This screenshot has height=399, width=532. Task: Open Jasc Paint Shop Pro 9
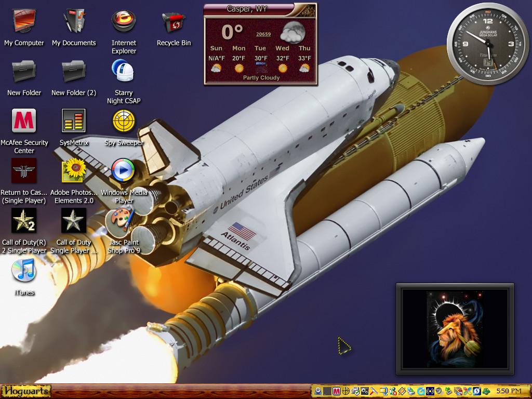(x=124, y=231)
